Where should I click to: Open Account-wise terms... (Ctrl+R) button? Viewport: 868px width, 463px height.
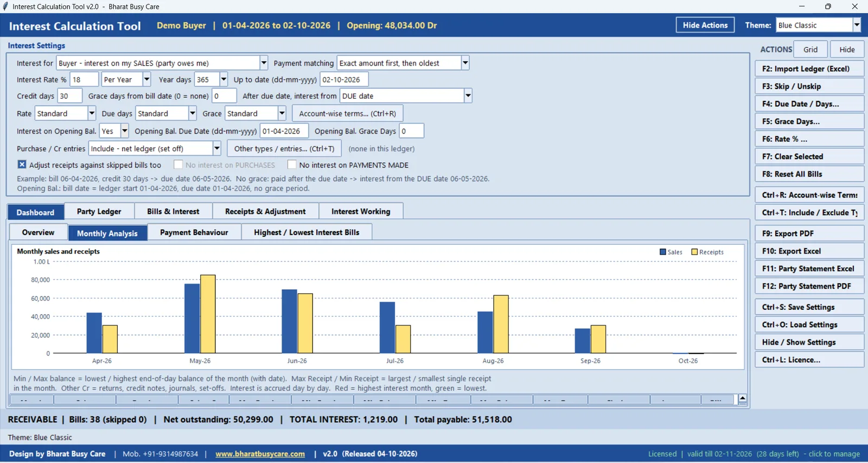348,113
